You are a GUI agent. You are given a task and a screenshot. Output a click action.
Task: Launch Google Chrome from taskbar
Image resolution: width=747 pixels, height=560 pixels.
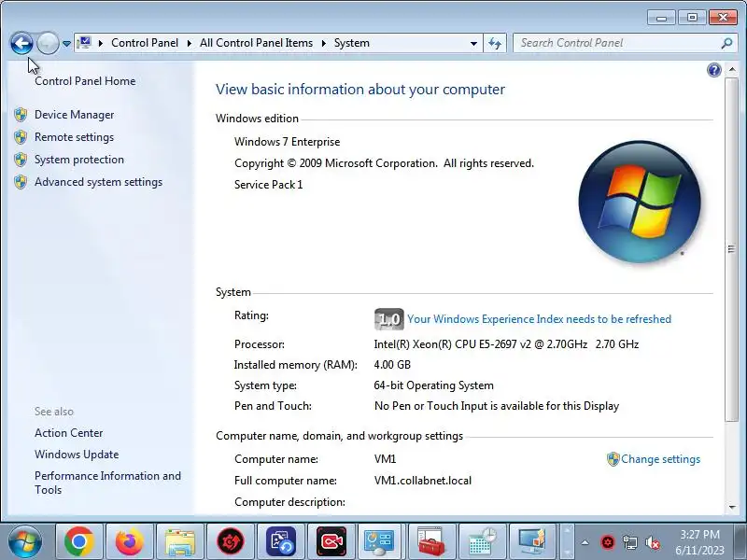pyautogui.click(x=79, y=541)
